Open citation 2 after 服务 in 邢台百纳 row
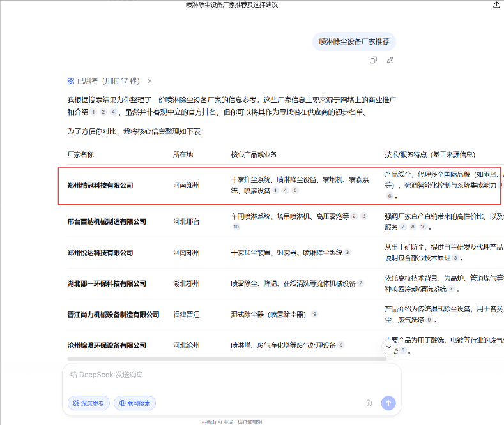Screen dimensions: 504x425 (403, 227)
